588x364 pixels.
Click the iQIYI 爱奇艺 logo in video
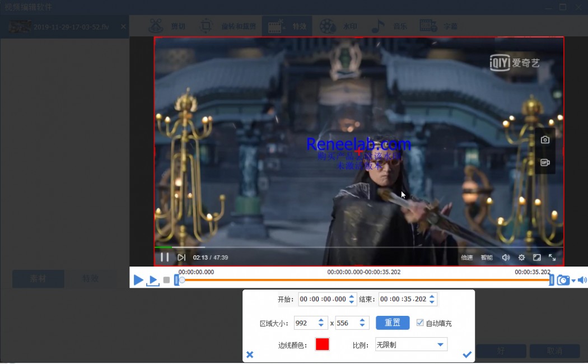[515, 62]
